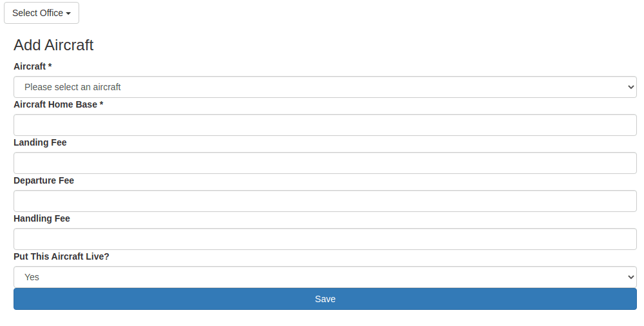Expand the Aircraft selection combo box
Viewport: 644px width, 326px height.
(325, 87)
